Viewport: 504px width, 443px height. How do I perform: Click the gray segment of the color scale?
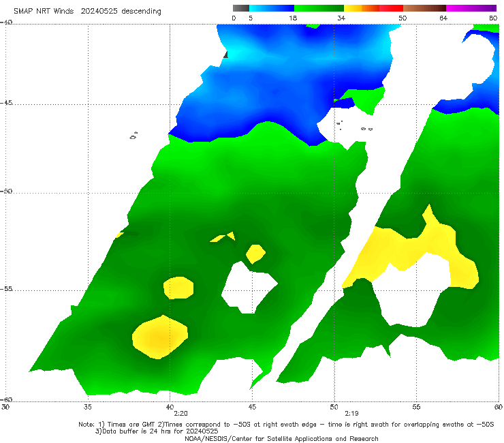tap(240, 8)
